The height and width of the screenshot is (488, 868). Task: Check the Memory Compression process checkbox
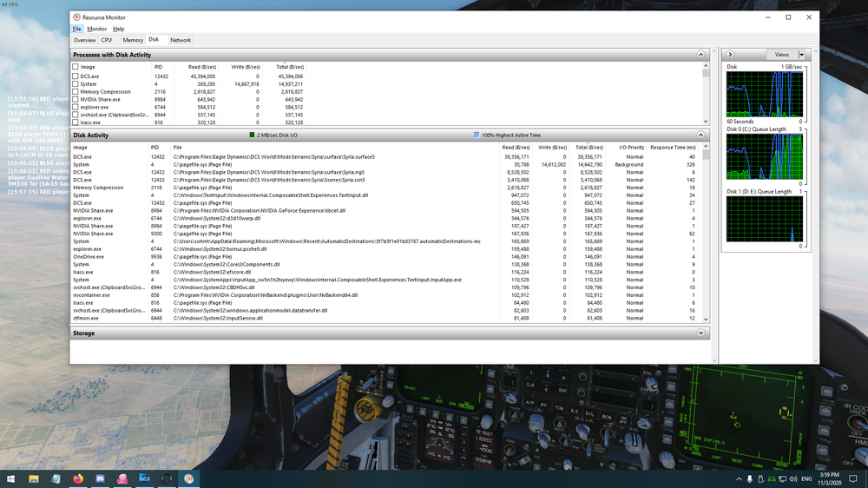point(76,92)
